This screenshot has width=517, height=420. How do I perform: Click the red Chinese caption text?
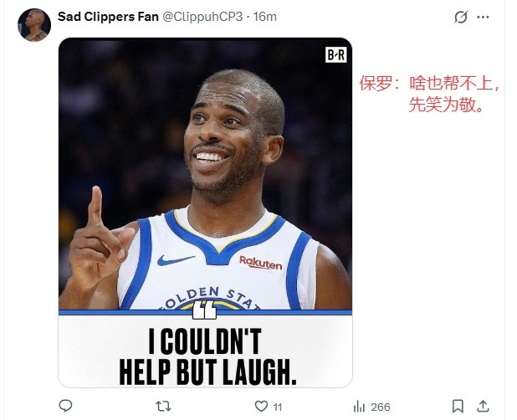[429, 94]
